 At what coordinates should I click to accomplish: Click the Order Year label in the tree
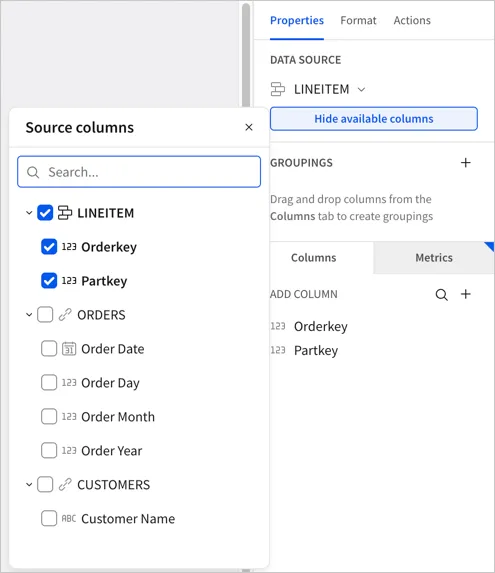click(x=112, y=451)
